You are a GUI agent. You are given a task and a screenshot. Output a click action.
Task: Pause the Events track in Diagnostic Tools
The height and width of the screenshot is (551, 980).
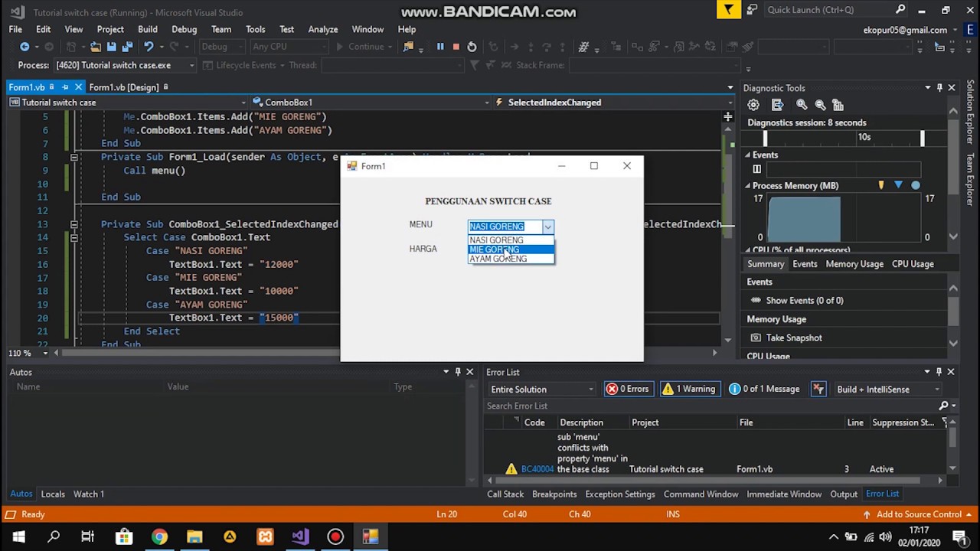click(756, 169)
